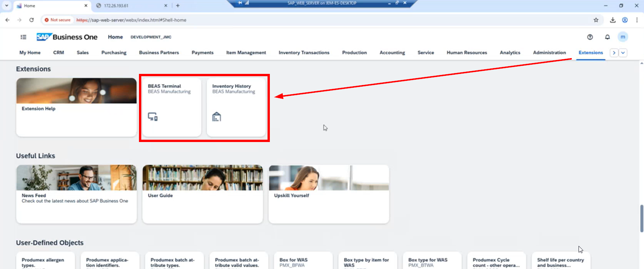Viewport: 644px width, 269px height.
Task: Click the SAP Business One logo
Action: click(67, 37)
